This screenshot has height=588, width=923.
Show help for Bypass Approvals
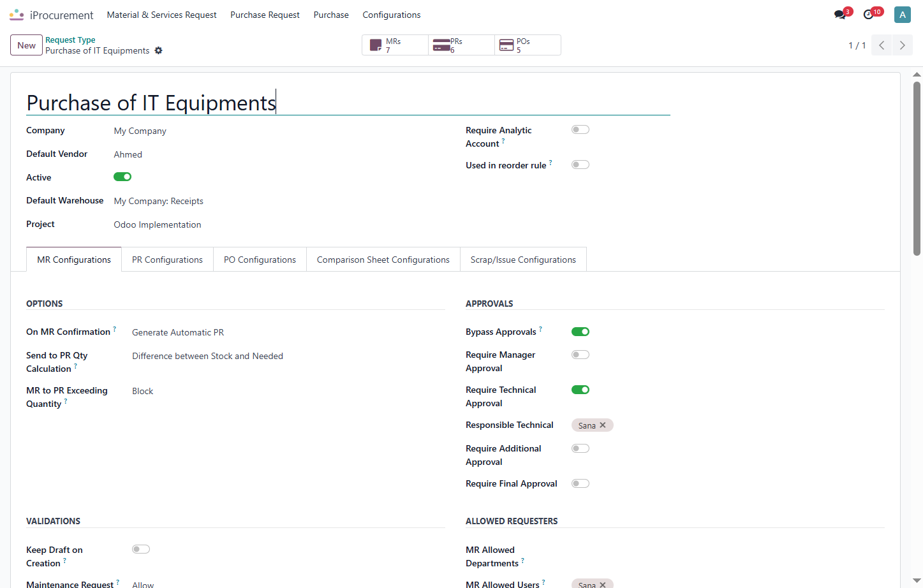click(x=540, y=329)
